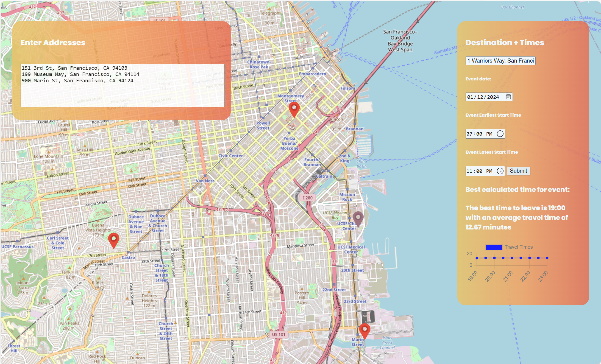Select PM in the latest start time field
Screen dimensions: 601x364
tap(489, 171)
